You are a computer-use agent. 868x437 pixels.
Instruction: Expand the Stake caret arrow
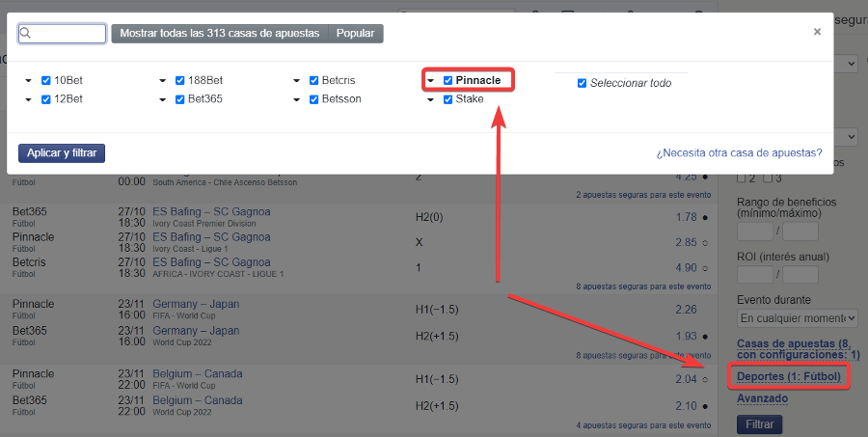click(x=430, y=99)
